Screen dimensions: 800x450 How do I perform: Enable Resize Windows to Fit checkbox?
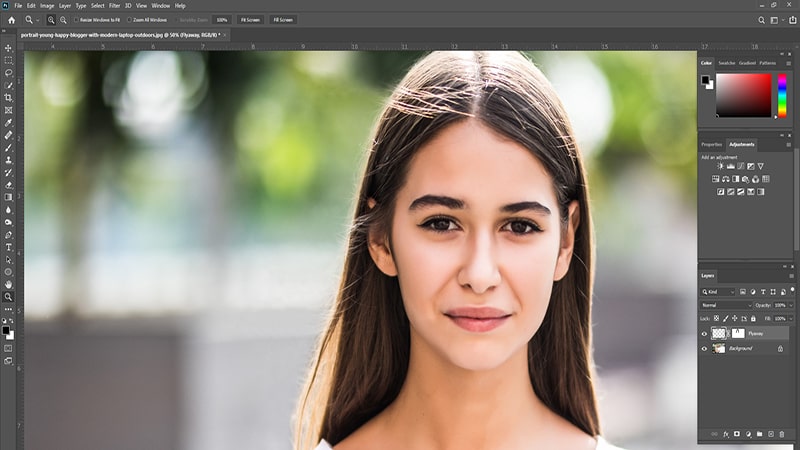(77, 19)
